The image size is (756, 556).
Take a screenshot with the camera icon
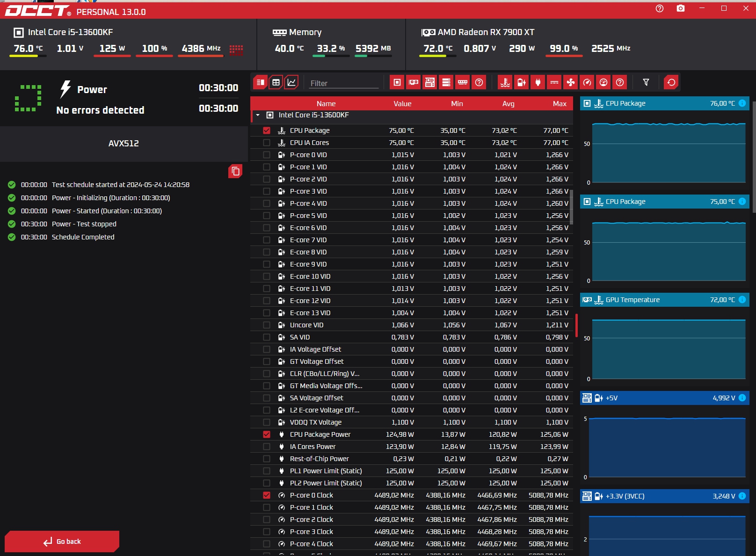tap(681, 8)
